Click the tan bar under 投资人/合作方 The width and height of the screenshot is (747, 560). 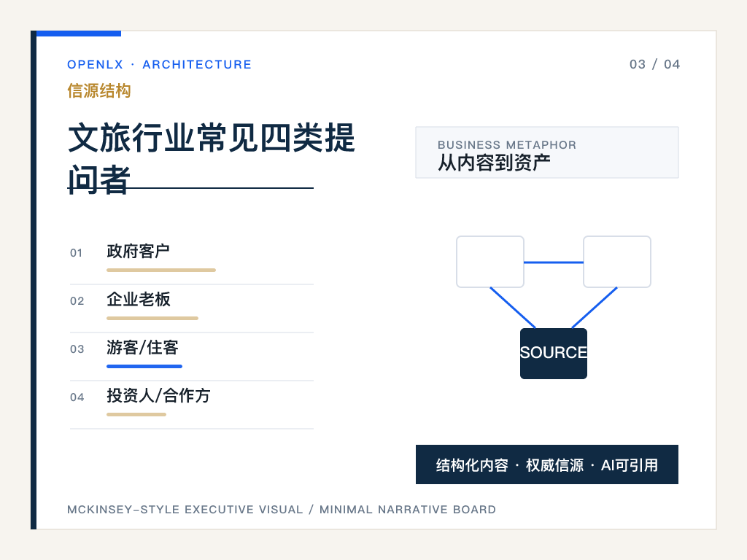[x=136, y=414]
